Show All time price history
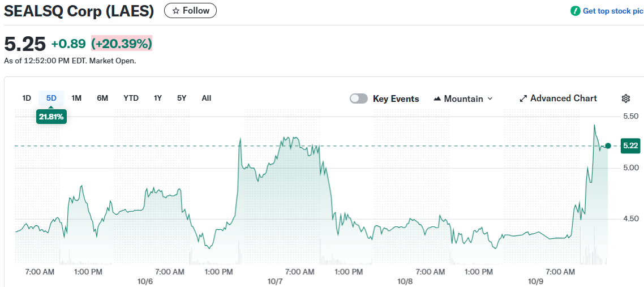The height and width of the screenshot is (287, 644). click(x=207, y=98)
